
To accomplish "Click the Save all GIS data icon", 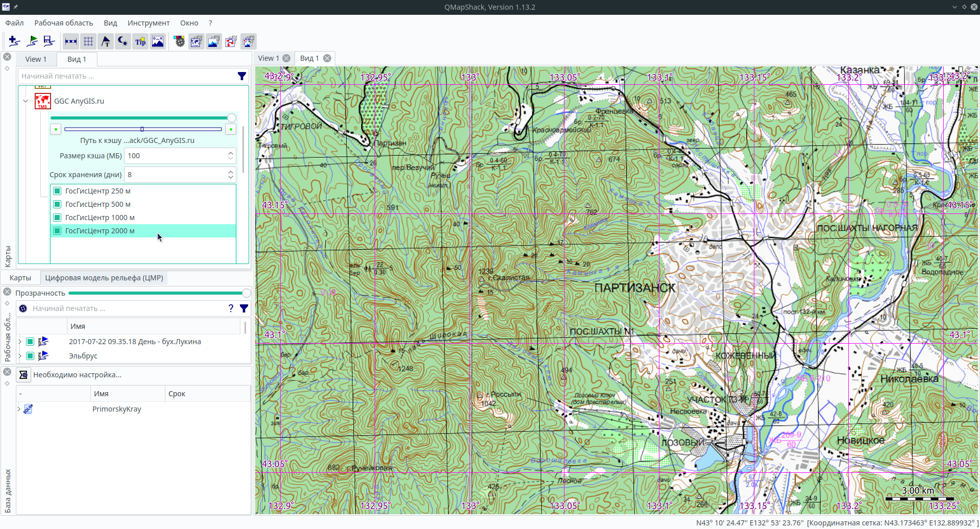I will 49,41.
